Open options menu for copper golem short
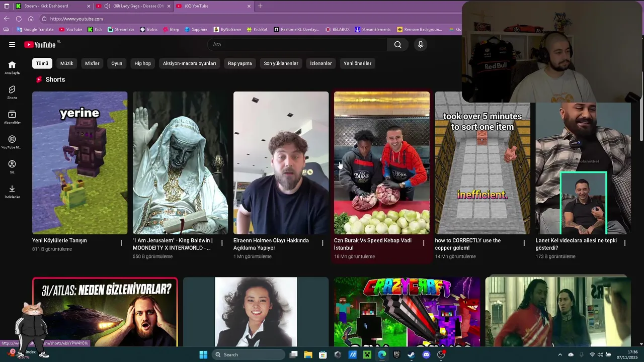The height and width of the screenshot is (362, 644). 524,243
